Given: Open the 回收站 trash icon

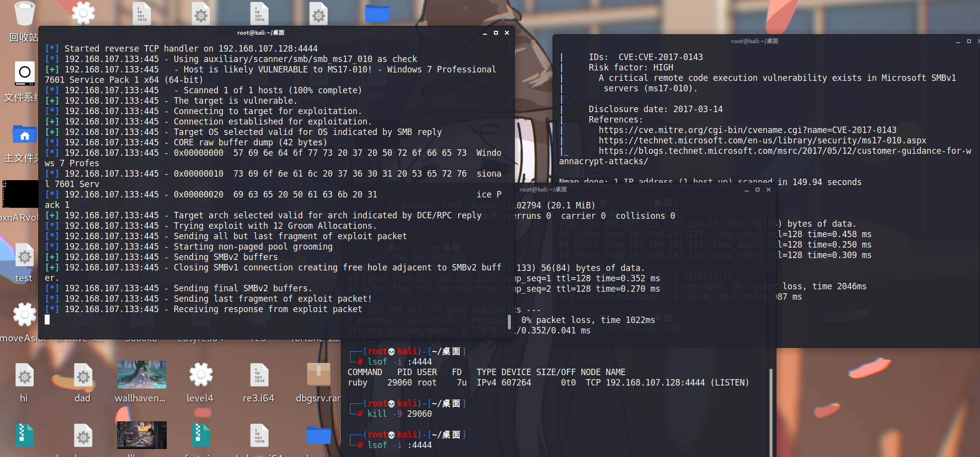Looking at the screenshot, I should coord(24,14).
